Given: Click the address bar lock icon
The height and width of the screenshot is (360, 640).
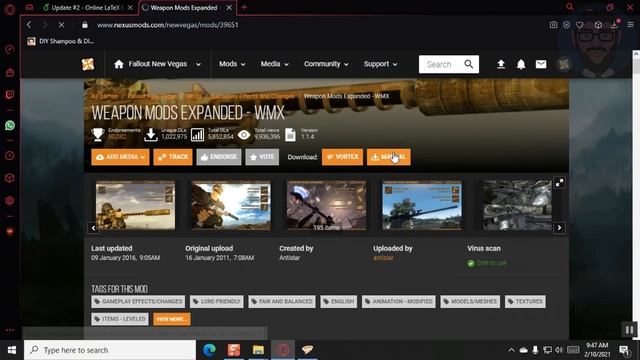Looking at the screenshot, I should [x=84, y=25].
